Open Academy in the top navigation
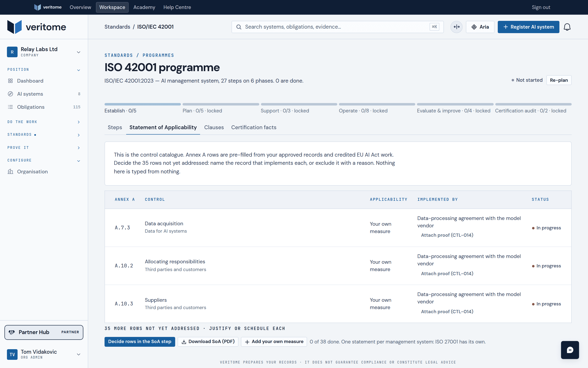 pyautogui.click(x=144, y=7)
